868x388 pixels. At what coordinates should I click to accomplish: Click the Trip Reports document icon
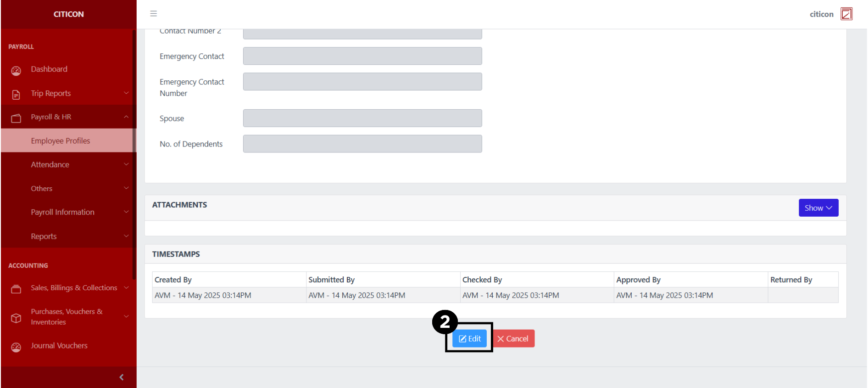click(16, 95)
